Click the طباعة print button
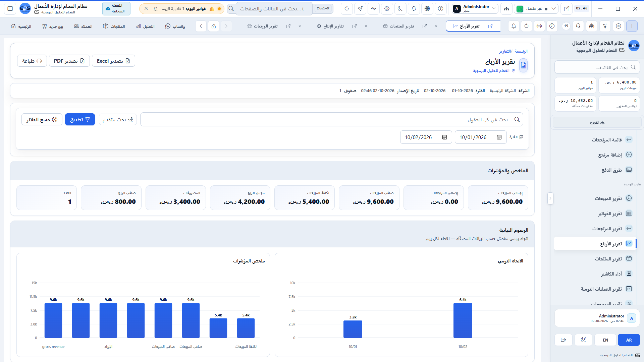644x362 pixels. pyautogui.click(x=32, y=61)
